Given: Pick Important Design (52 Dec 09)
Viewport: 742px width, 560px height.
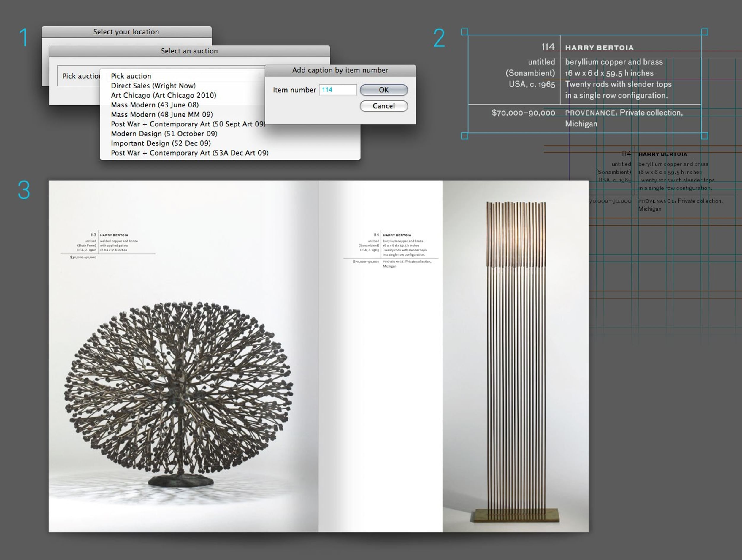Looking at the screenshot, I should (161, 143).
